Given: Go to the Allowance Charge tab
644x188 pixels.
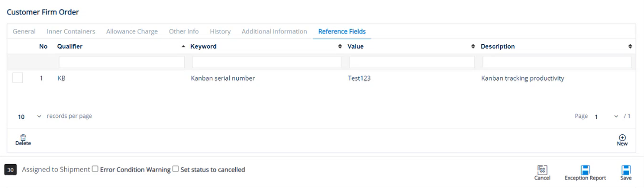Looking at the screenshot, I should [x=132, y=31].
